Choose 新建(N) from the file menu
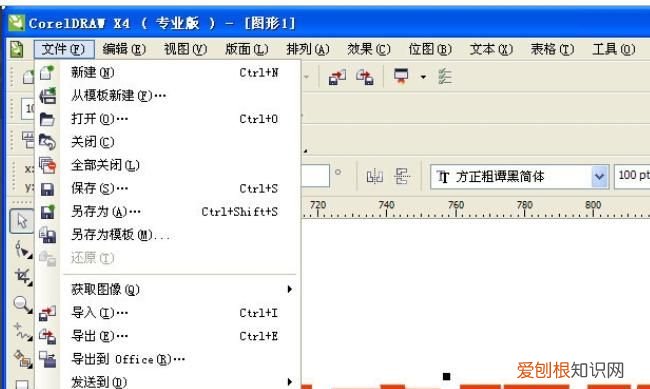The height and width of the screenshot is (389, 650). 167,73
